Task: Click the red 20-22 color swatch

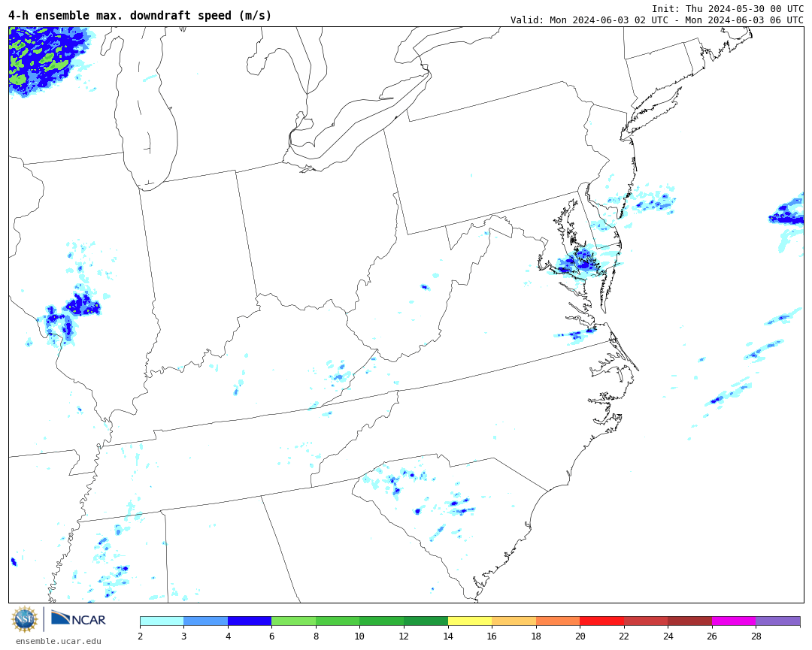Action: (x=601, y=621)
